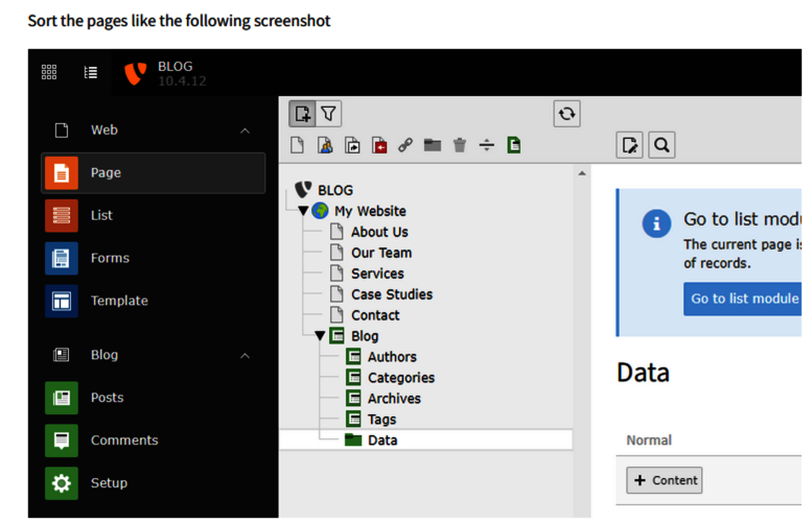The width and height of the screenshot is (812, 523).
Task: Click the add Content button
Action: (664, 480)
